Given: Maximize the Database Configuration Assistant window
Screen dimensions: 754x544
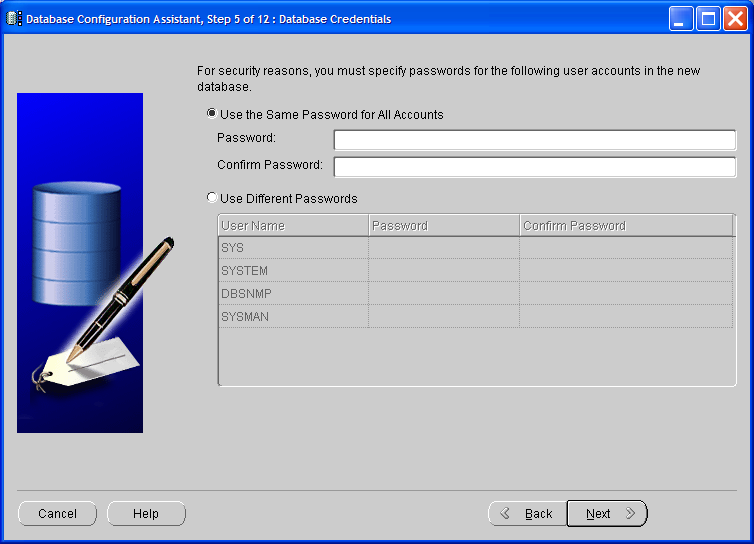Looking at the screenshot, I should coord(708,19).
